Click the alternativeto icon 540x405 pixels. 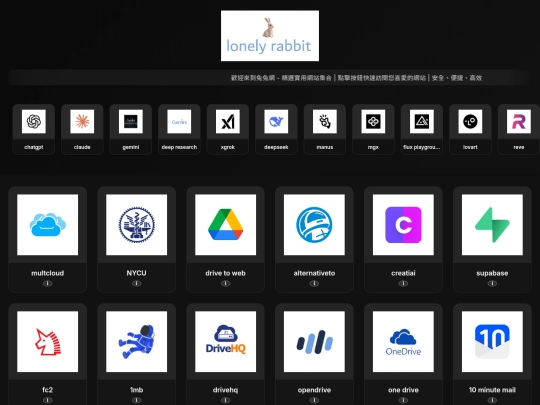[x=314, y=225]
